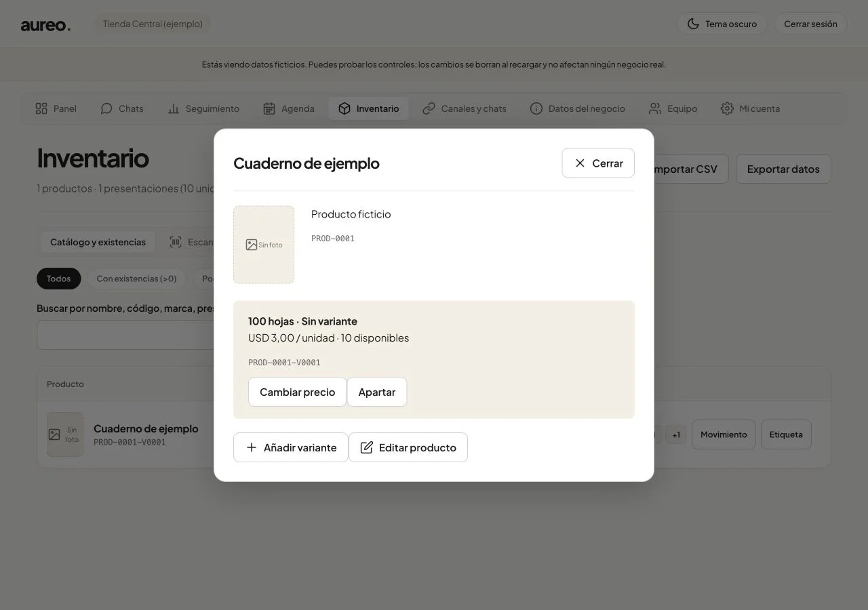The image size is (868, 610).
Task: Click the Sin foto thumbnail in the product table
Action: tap(65, 434)
